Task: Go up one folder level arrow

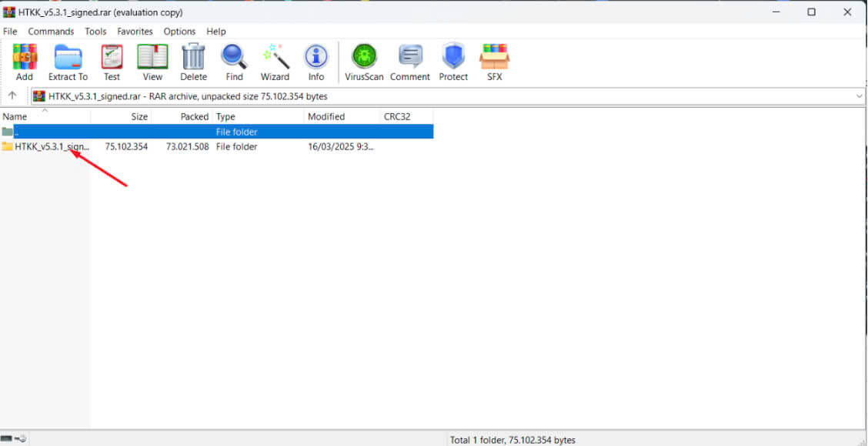Action: point(13,96)
